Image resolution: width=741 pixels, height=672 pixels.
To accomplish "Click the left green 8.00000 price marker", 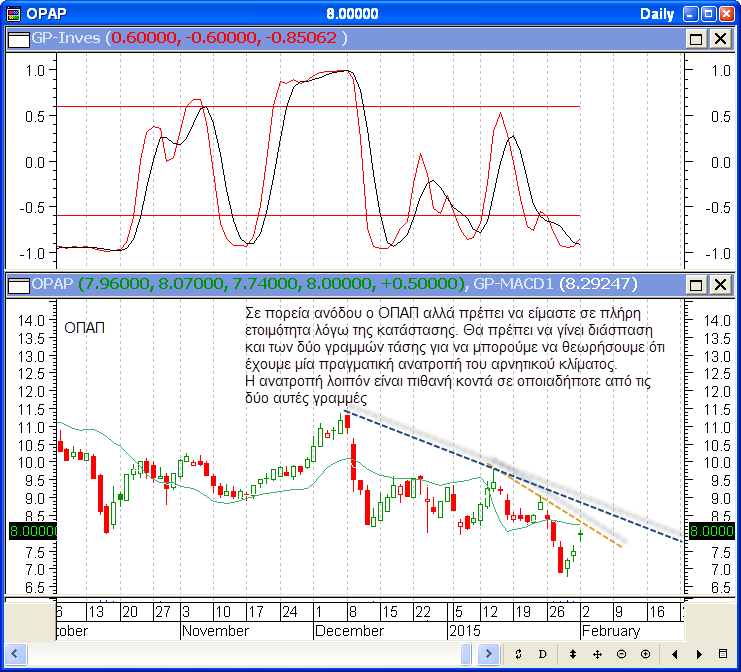I will (x=33, y=531).
